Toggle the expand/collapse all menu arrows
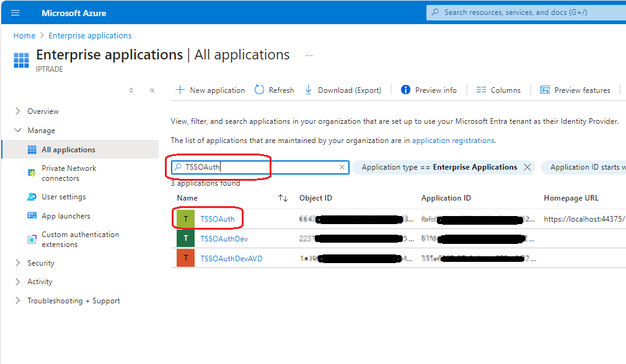Screen dimensions: 626x364 click(x=131, y=90)
